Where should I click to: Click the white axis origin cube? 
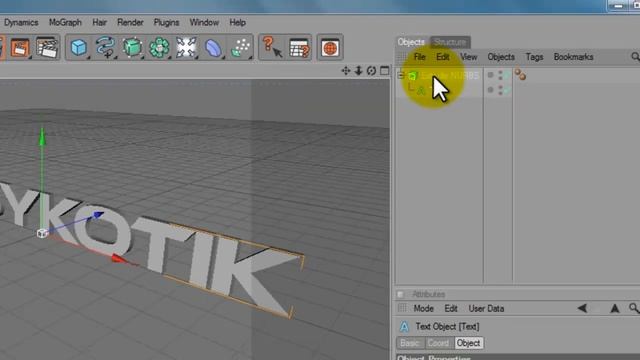coord(42,233)
